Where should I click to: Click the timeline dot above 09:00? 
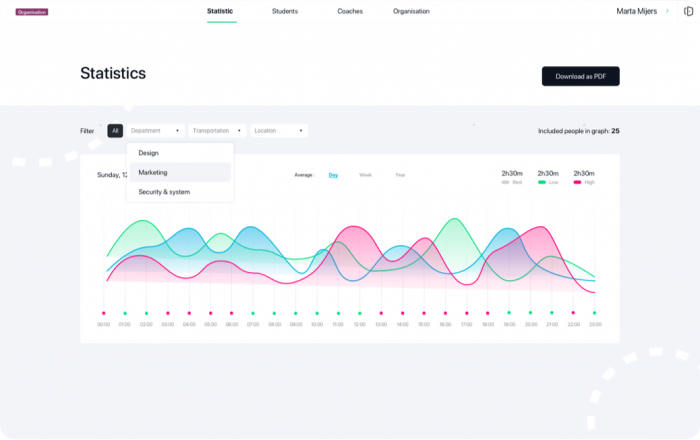click(x=296, y=313)
